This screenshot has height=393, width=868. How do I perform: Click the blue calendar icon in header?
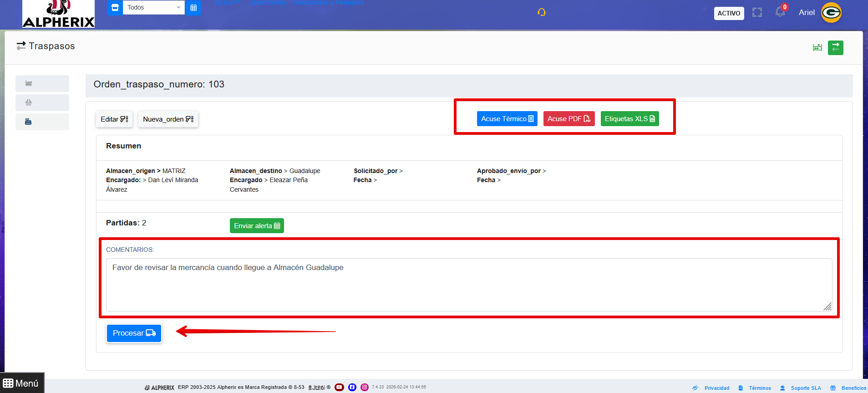193,7
